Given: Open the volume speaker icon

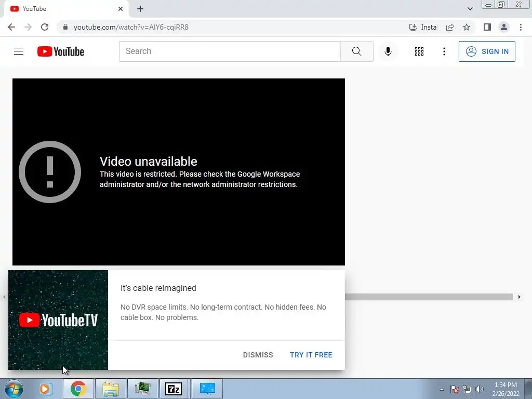Looking at the screenshot, I should click(479, 390).
